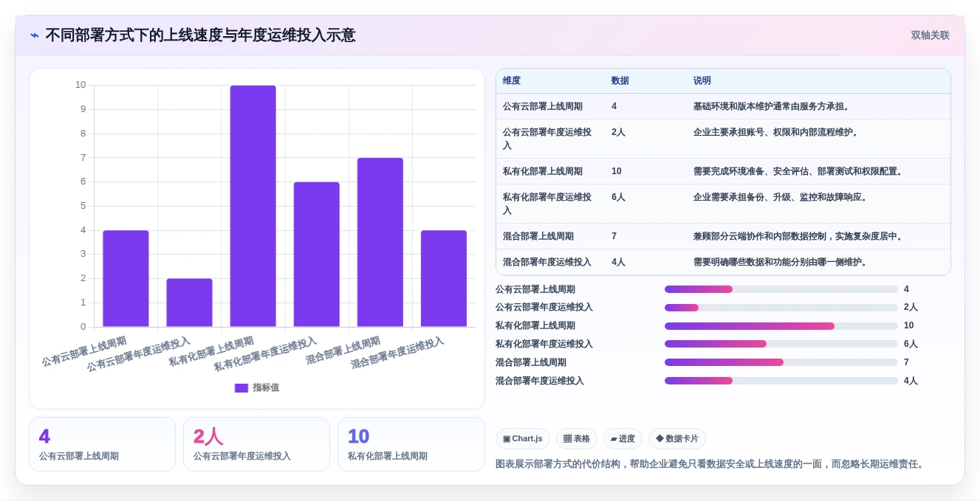980x501 pixels.
Task: Click the chart bar for 混合部署年度运维投入
Action: 444,279
